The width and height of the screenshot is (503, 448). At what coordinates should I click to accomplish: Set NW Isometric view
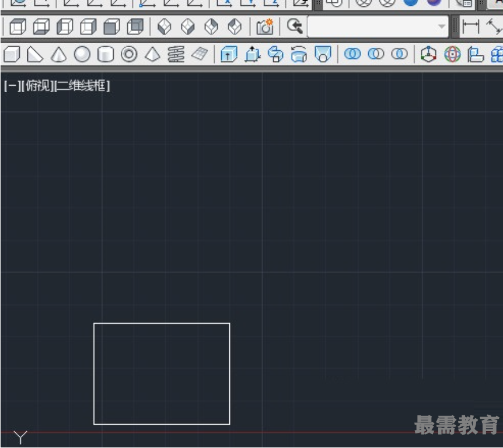235,27
